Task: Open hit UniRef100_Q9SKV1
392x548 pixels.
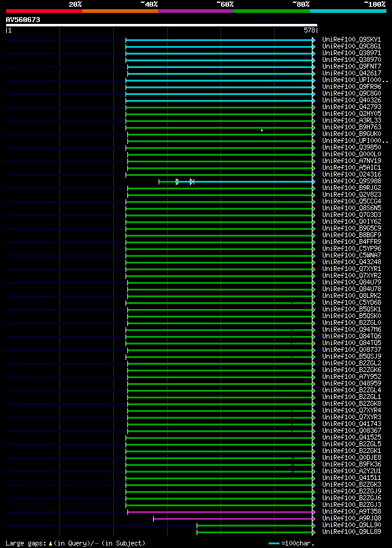Action: tap(352, 40)
